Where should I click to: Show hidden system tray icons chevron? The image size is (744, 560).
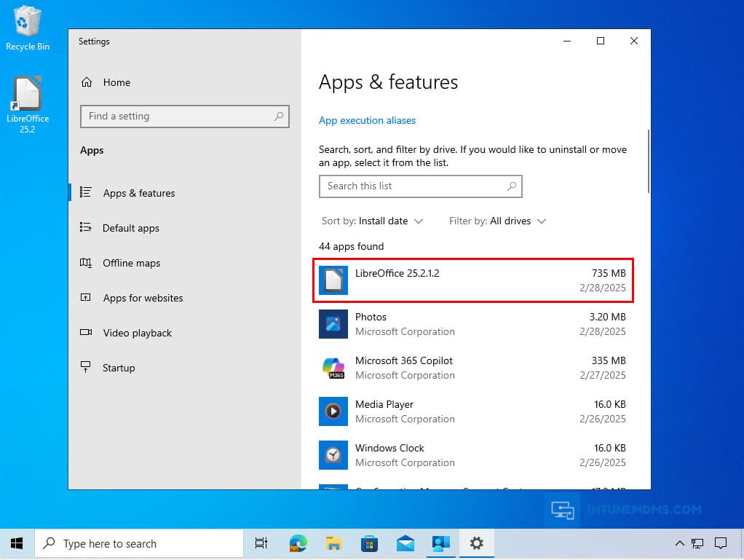pyautogui.click(x=679, y=543)
